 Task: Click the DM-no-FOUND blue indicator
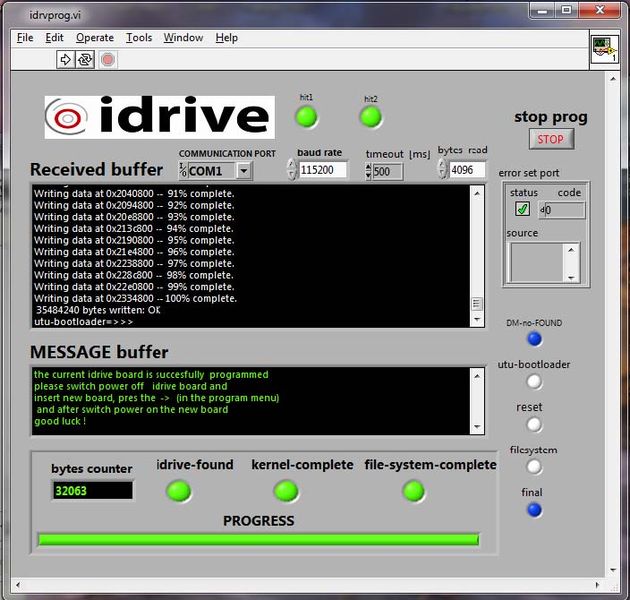534,339
